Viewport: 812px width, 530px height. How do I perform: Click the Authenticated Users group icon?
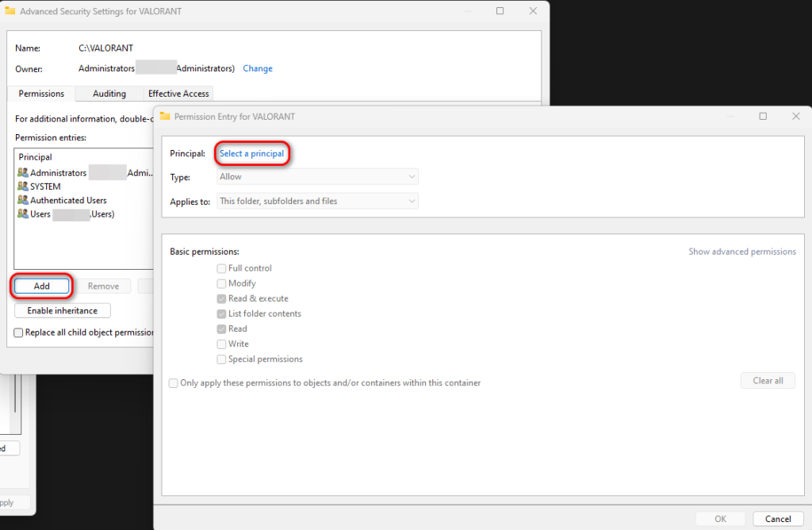pyautogui.click(x=23, y=201)
